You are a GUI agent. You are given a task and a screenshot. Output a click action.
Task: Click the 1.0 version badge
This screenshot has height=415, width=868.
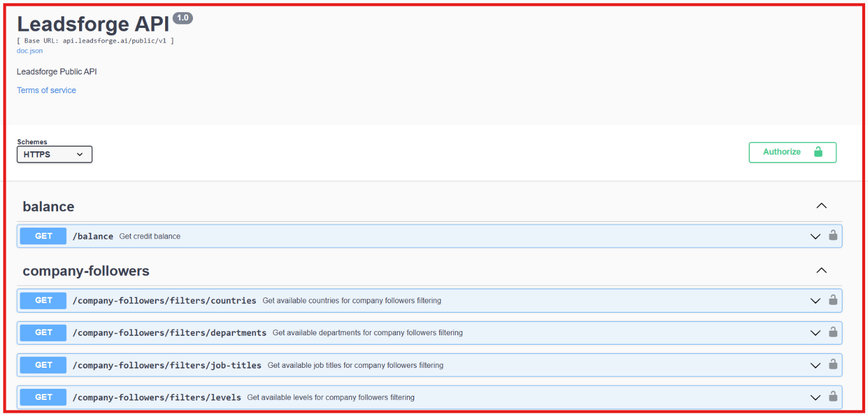pos(183,18)
